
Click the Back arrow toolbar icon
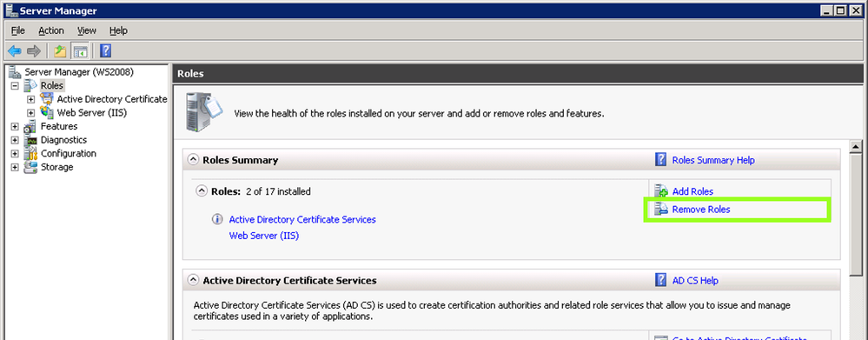[15, 51]
